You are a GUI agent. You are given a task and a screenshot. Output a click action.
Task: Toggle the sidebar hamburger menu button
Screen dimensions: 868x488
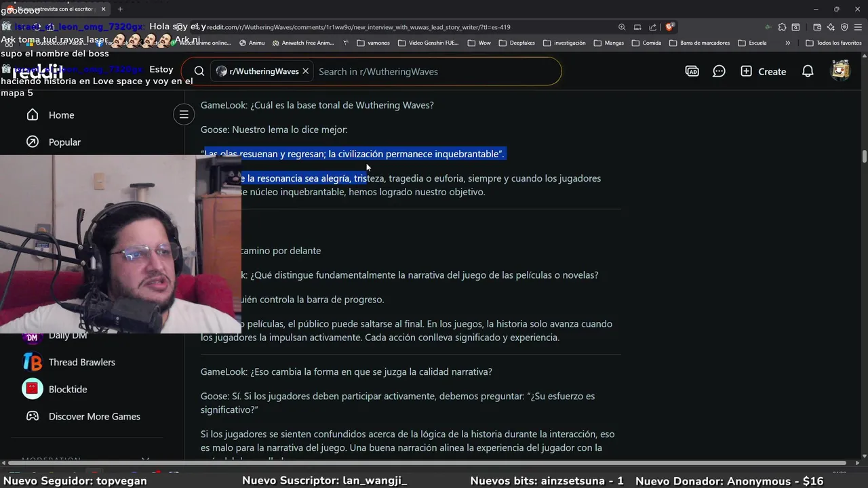(184, 115)
